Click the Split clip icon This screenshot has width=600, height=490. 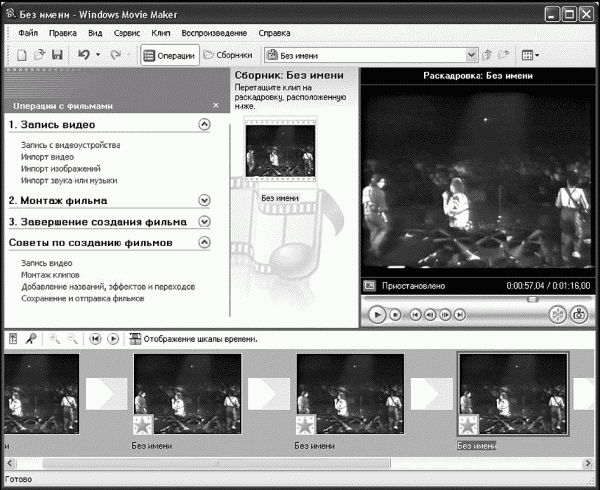pos(557,314)
